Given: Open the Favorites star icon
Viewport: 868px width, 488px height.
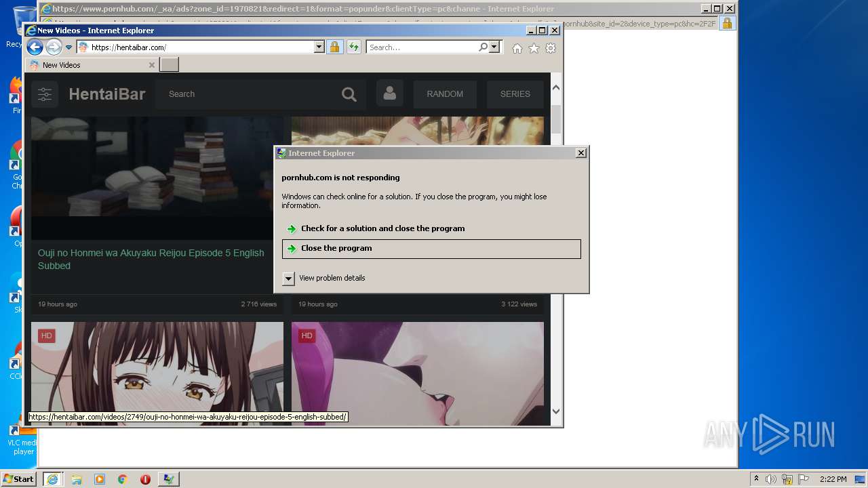Looking at the screenshot, I should 534,48.
